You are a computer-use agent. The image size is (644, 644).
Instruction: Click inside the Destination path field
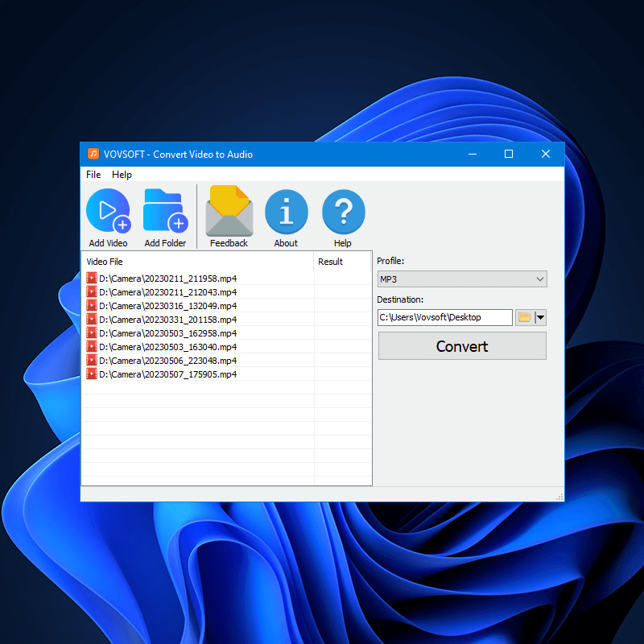[x=443, y=317]
